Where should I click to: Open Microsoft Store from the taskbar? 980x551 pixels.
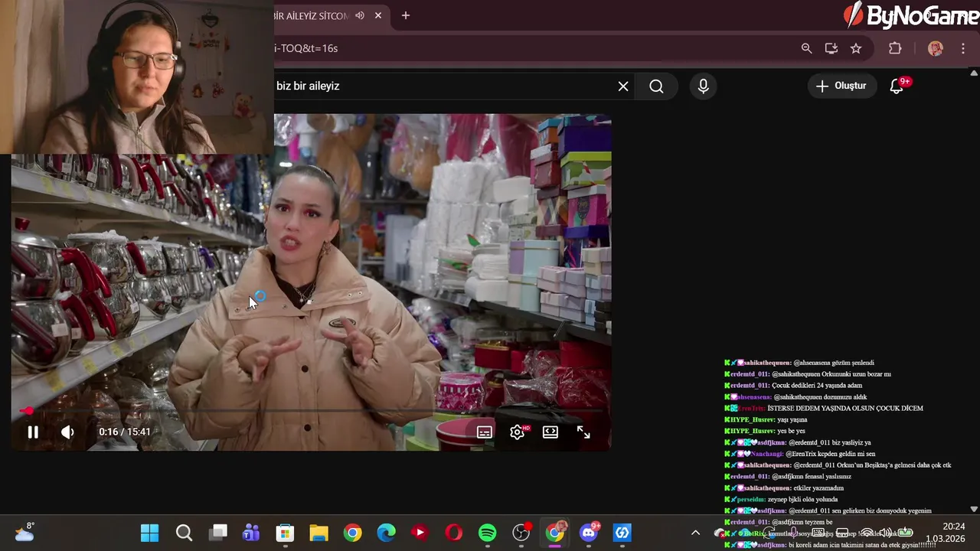point(285,533)
